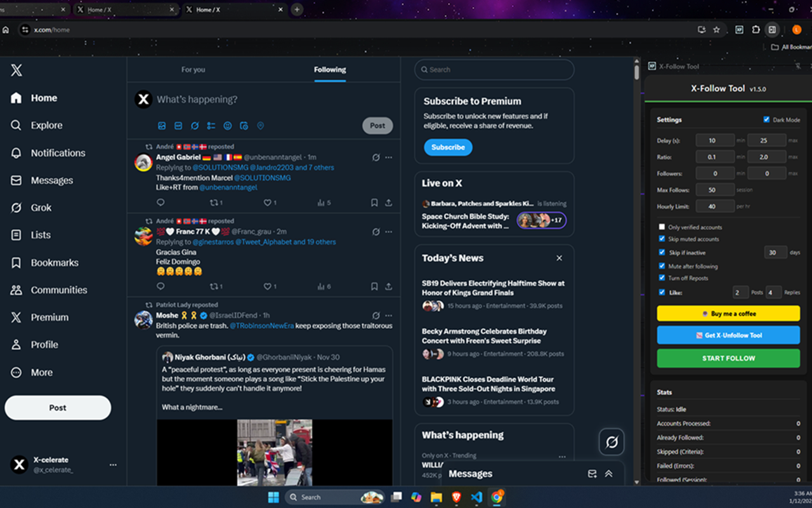Bookmark Angel Gabriel's post
Viewport: 812px width, 508px height.
click(374, 203)
